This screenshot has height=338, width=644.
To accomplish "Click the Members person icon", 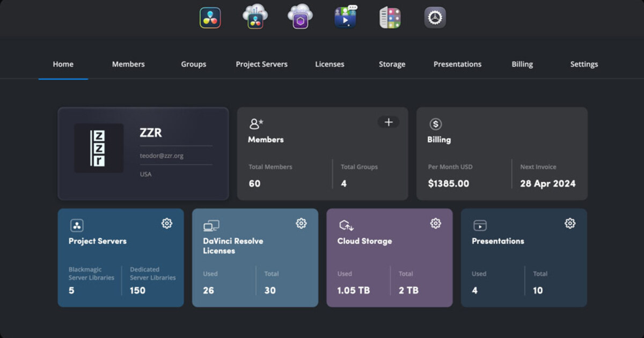I will [255, 123].
